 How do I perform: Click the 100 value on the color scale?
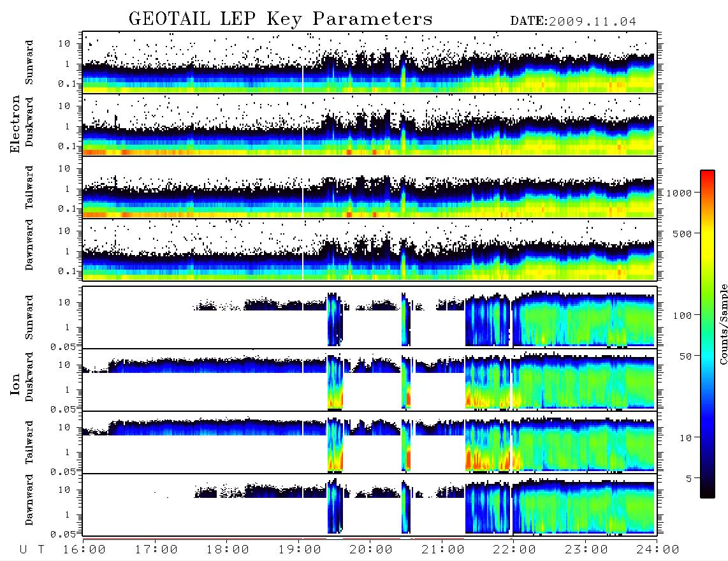pos(682,316)
